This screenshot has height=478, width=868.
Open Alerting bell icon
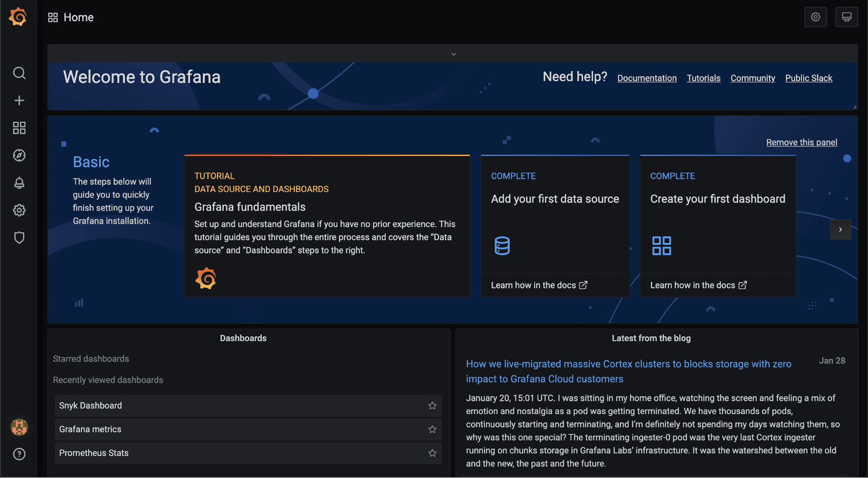click(19, 183)
